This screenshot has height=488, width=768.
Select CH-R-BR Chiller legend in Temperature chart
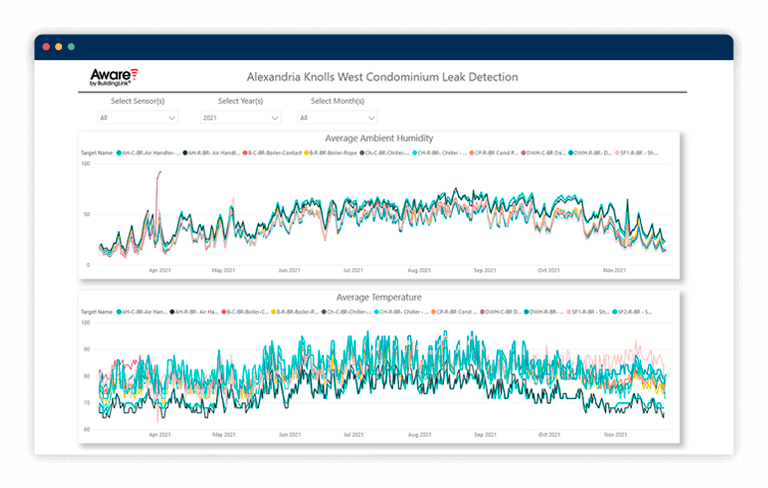click(x=401, y=312)
